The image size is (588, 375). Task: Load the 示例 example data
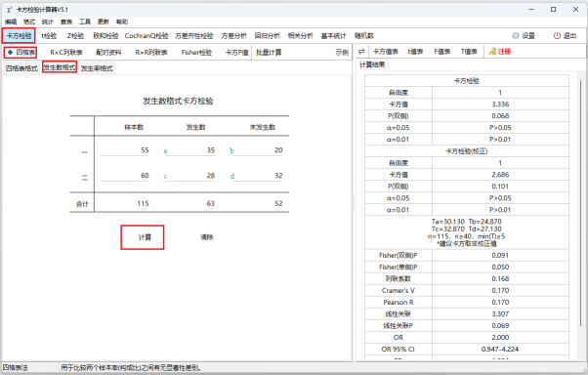342,52
